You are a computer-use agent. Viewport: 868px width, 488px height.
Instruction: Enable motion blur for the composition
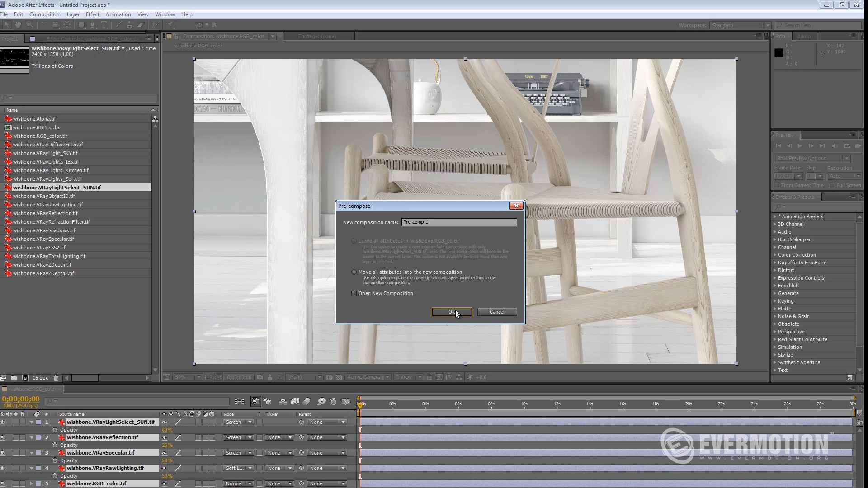(307, 401)
